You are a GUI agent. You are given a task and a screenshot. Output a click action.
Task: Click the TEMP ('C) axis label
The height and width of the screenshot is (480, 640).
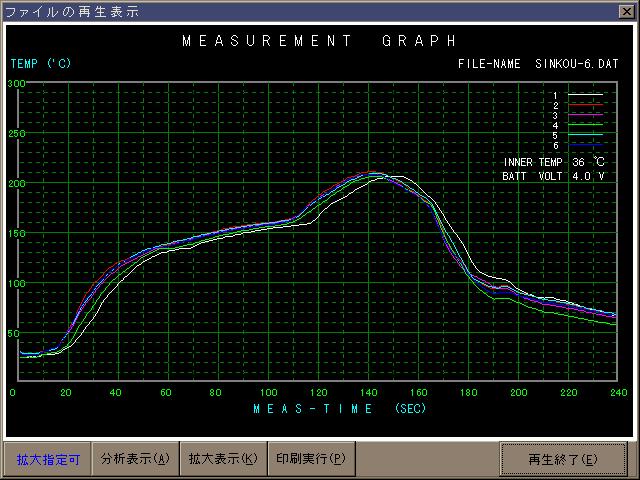41,63
